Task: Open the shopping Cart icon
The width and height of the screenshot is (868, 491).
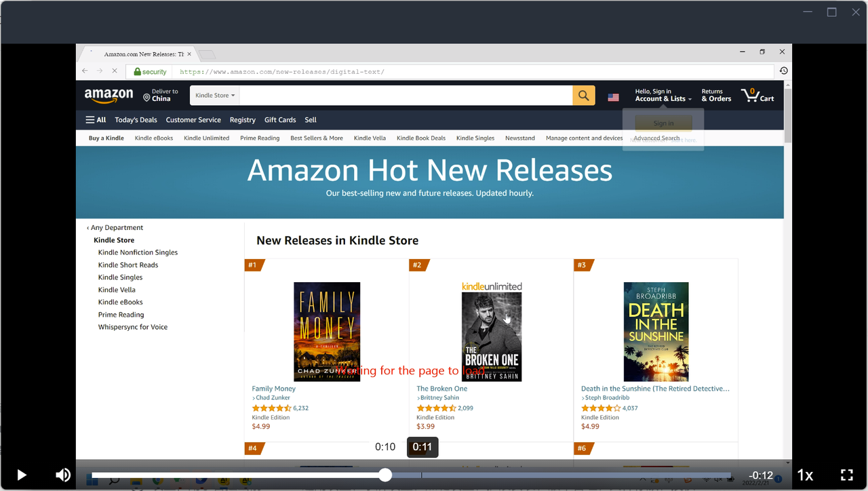Action: 757,95
